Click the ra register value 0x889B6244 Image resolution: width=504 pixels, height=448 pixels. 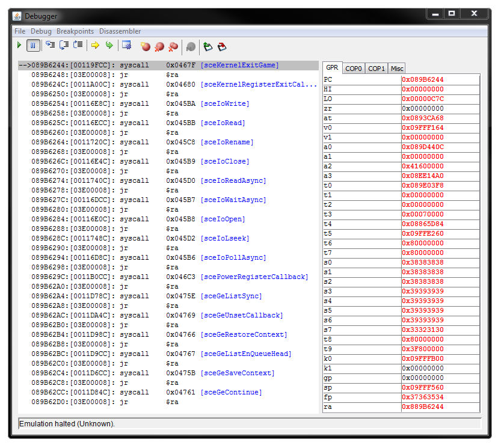click(440, 407)
